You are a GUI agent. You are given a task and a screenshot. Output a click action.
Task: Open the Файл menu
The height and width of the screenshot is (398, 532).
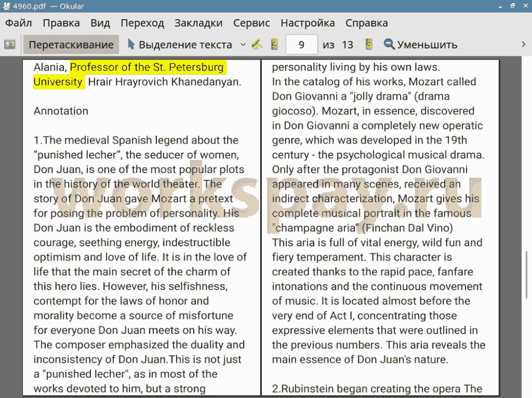pos(19,23)
